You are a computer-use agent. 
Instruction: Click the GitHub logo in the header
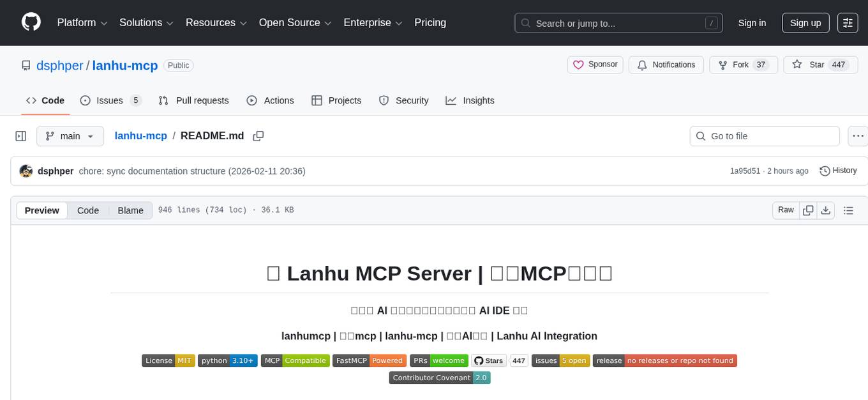coord(31,22)
